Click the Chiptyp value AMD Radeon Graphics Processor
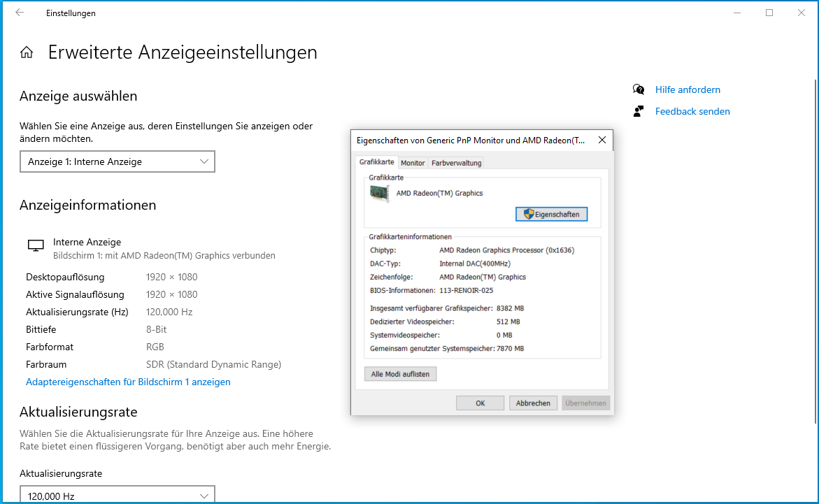 [506, 250]
